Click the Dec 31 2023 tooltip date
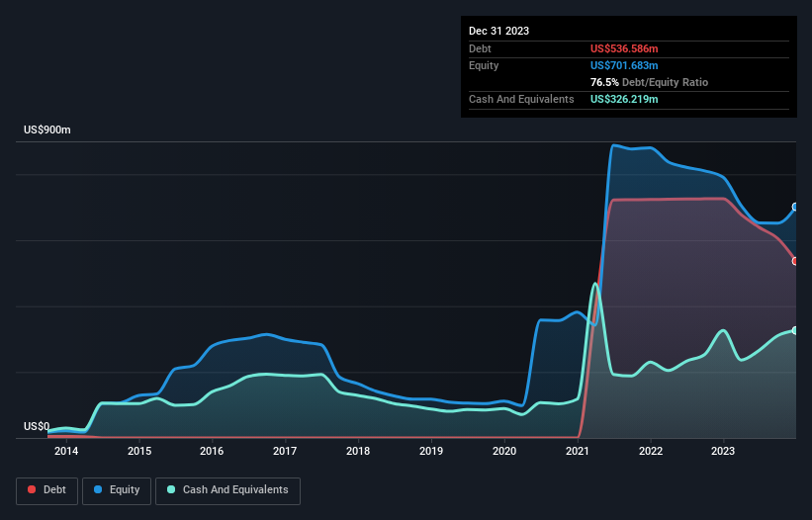The height and width of the screenshot is (520, 812). [498, 31]
